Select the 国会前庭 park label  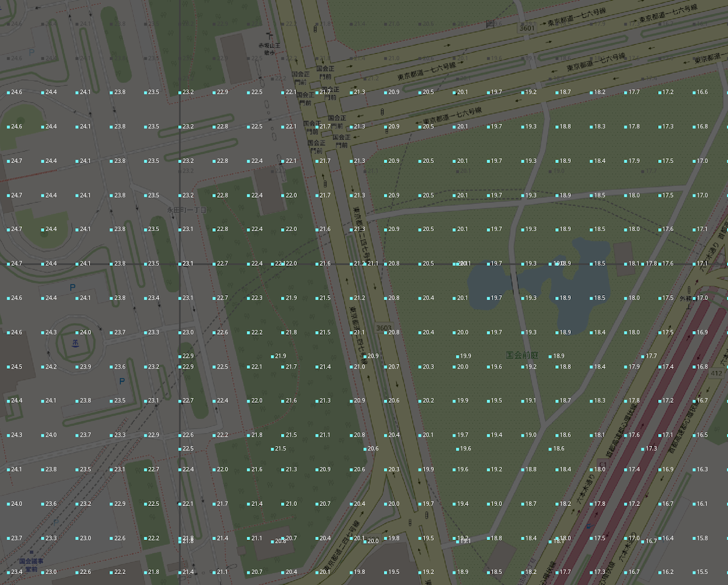522,355
